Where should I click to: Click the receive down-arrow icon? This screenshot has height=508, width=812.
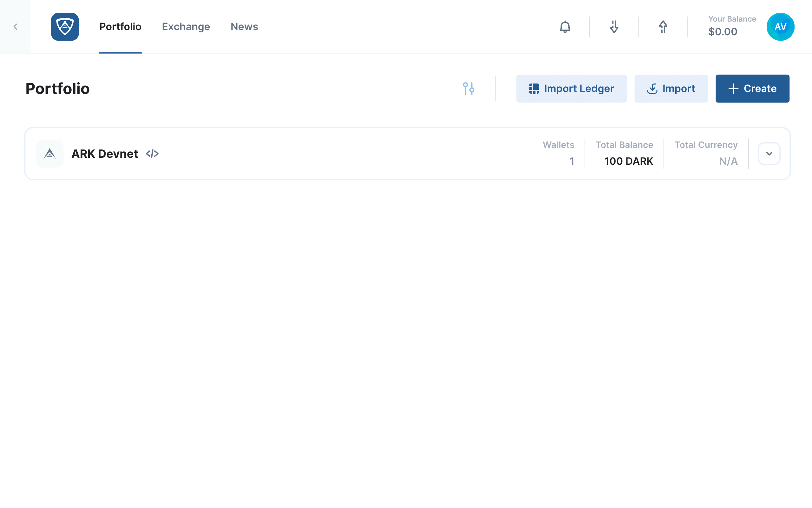coord(614,27)
